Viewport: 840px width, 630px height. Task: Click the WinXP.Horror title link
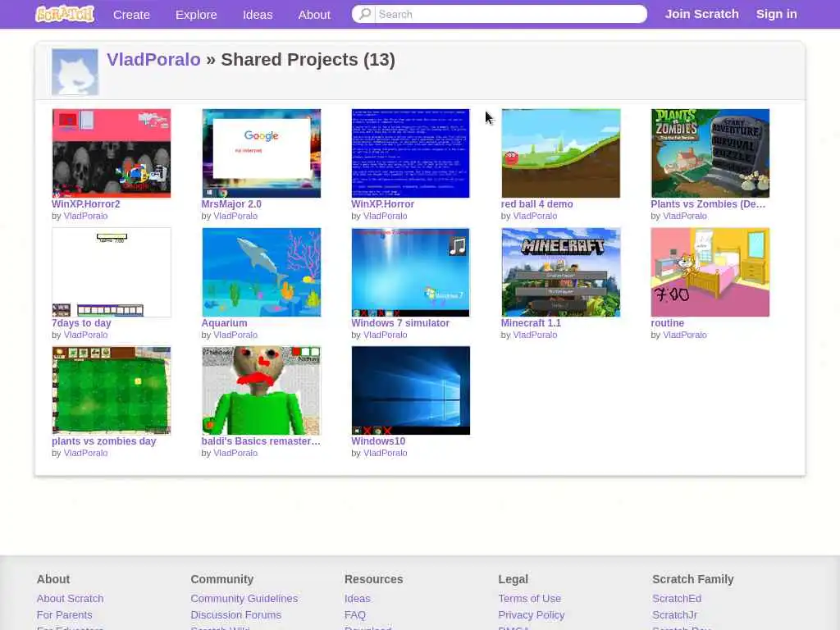[x=382, y=204]
